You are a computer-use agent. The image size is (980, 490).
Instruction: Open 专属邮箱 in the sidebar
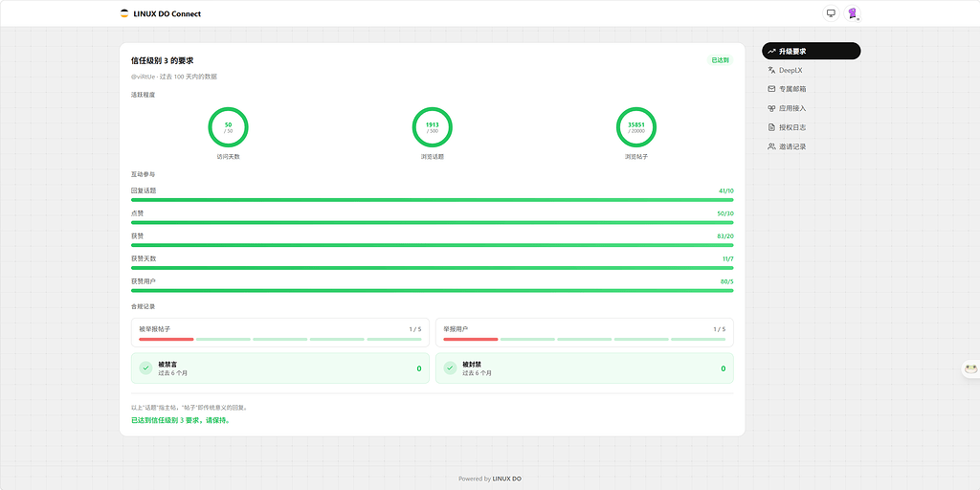[x=812, y=89]
